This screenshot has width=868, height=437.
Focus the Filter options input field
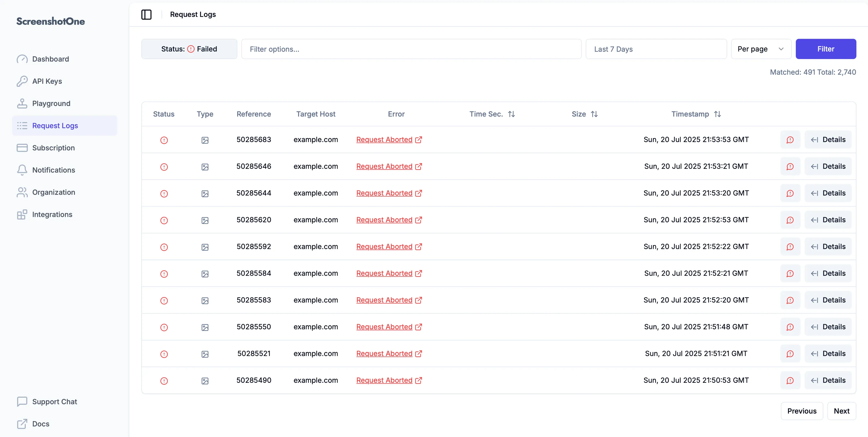tap(411, 49)
